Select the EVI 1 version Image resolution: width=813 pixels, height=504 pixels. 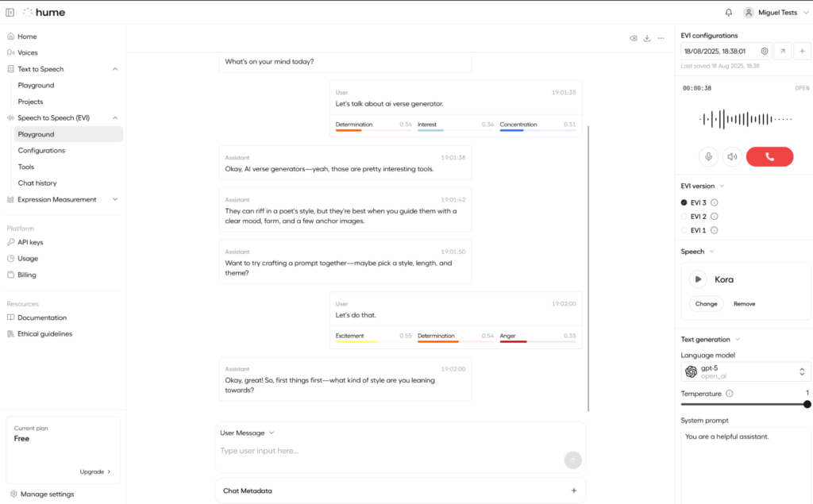(x=685, y=230)
